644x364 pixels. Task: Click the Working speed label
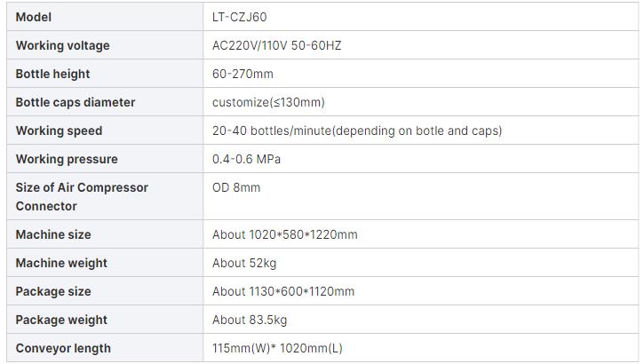[x=59, y=131]
